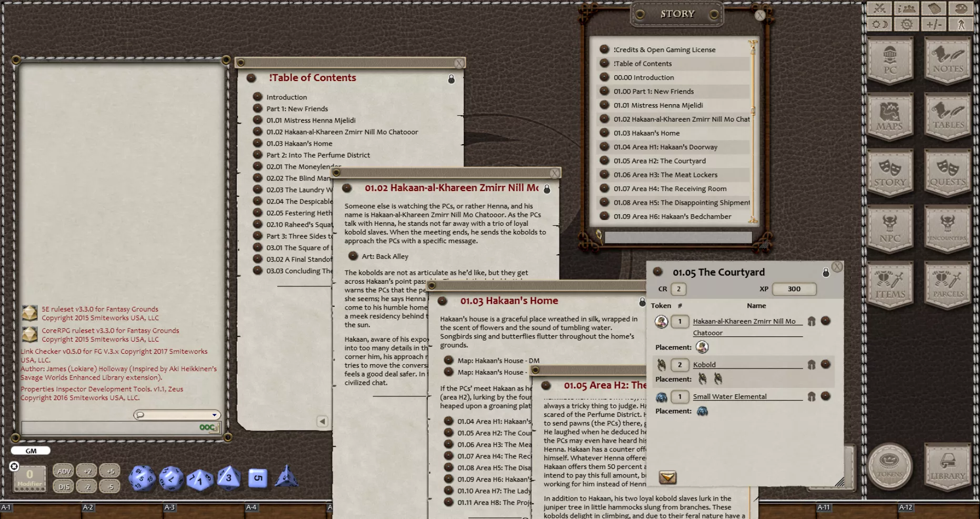Open the QUESTS sidebar button
The image size is (980, 519).
[948, 173]
